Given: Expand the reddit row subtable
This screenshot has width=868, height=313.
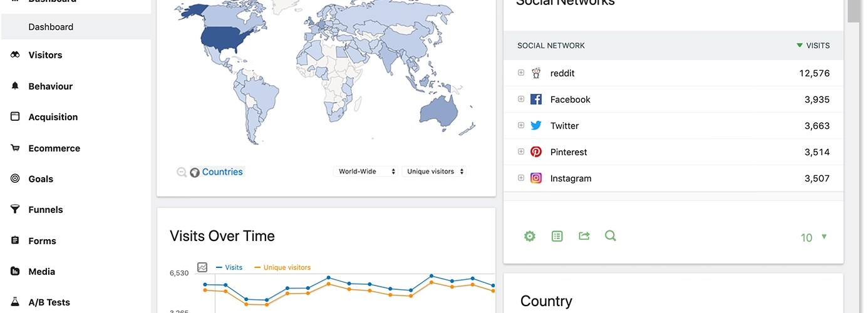Looking at the screenshot, I should tap(521, 73).
